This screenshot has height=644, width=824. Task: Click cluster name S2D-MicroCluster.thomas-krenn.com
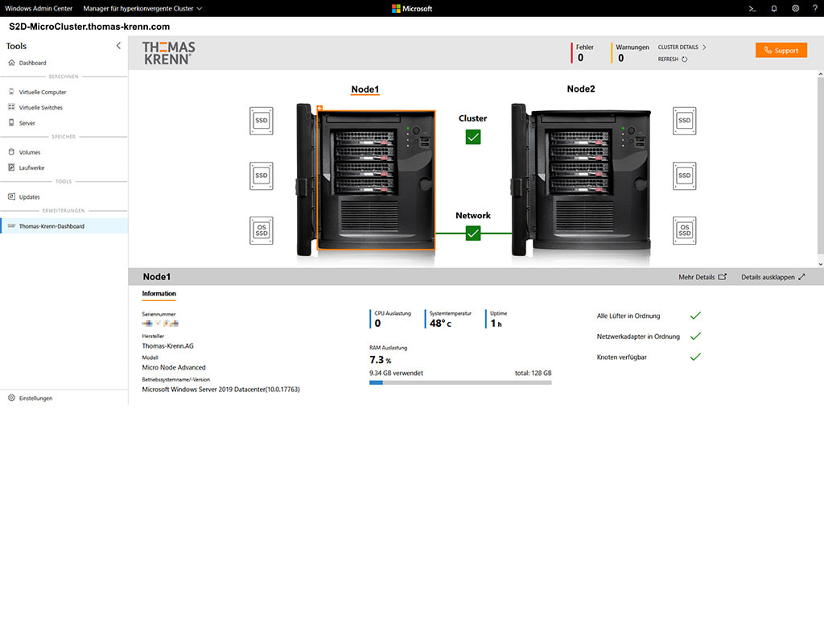pos(89,27)
